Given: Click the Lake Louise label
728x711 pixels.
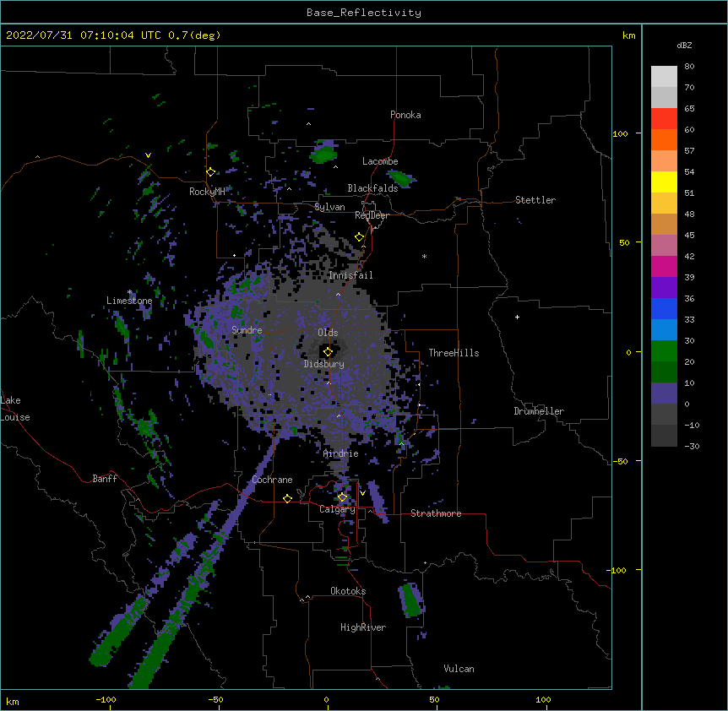Looking at the screenshot, I should tap(15, 409).
